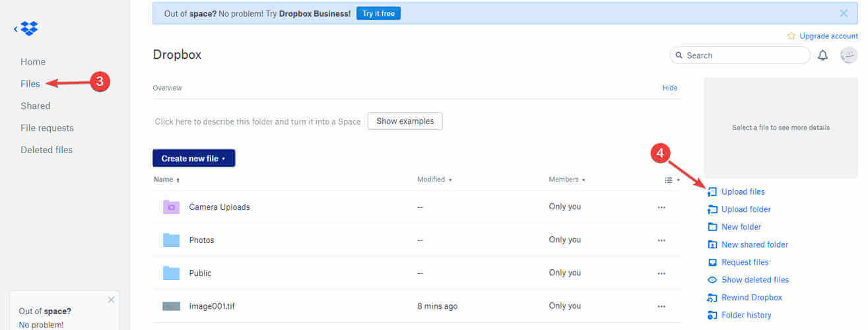This screenshot has height=330, width=868.
Task: Sort by the Name column header
Action: [166, 180]
